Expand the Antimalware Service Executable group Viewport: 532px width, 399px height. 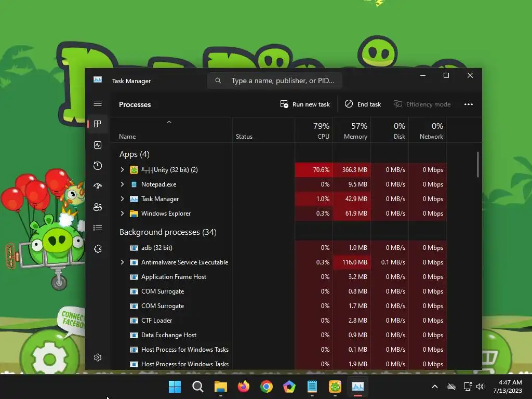[122, 262]
